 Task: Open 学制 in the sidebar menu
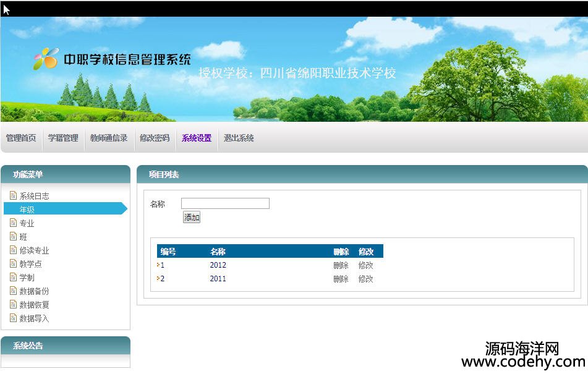tap(27, 278)
